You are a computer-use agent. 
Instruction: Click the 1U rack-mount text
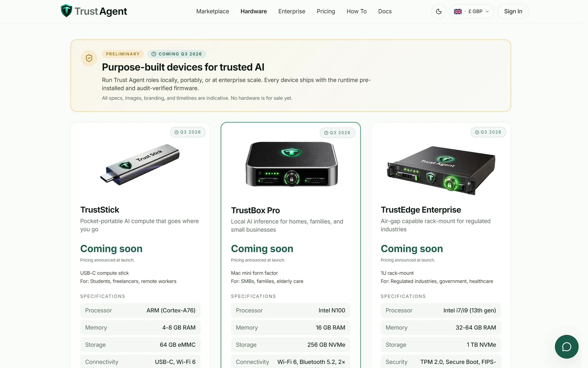pyautogui.click(x=397, y=273)
